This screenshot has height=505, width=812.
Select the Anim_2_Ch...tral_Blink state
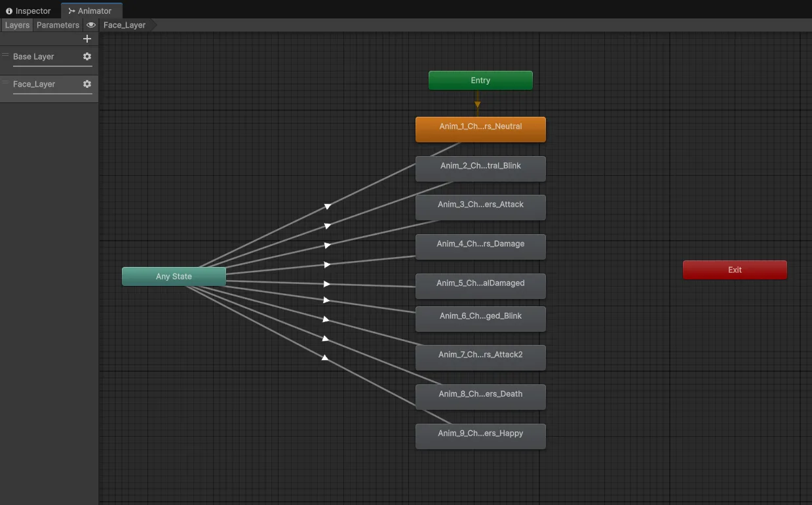coord(480,168)
